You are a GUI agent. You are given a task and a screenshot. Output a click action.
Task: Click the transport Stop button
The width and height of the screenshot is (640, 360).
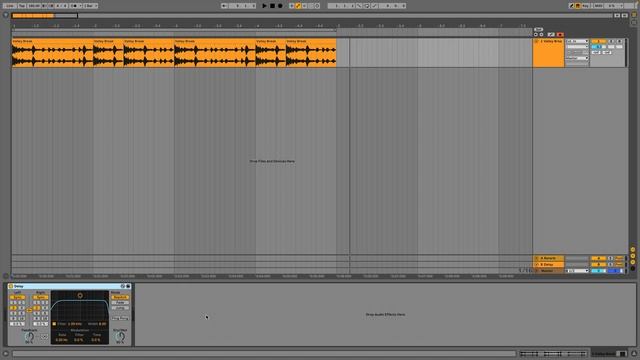click(x=272, y=6)
